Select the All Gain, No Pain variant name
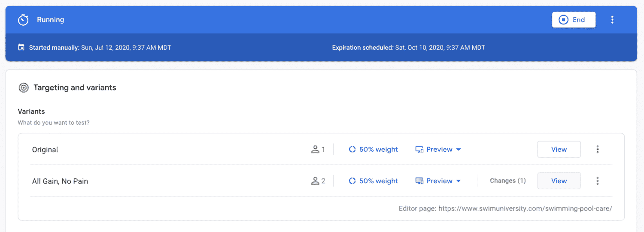The image size is (644, 232). point(60,181)
